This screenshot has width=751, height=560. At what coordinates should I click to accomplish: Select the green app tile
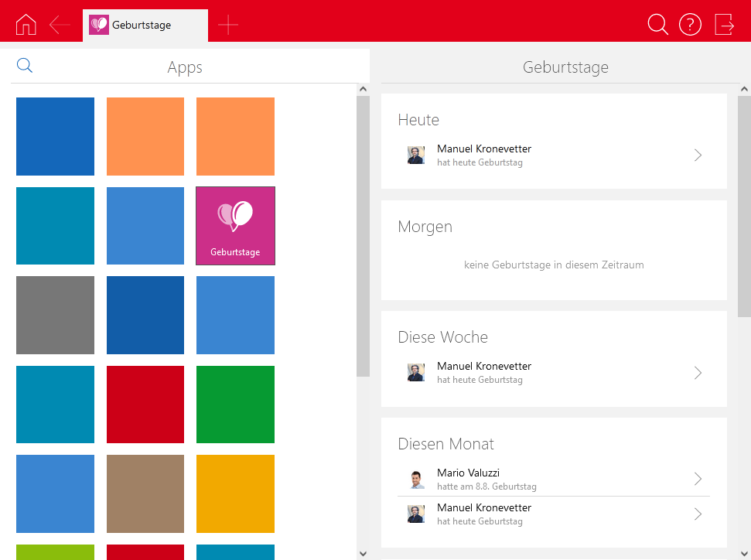point(235,405)
